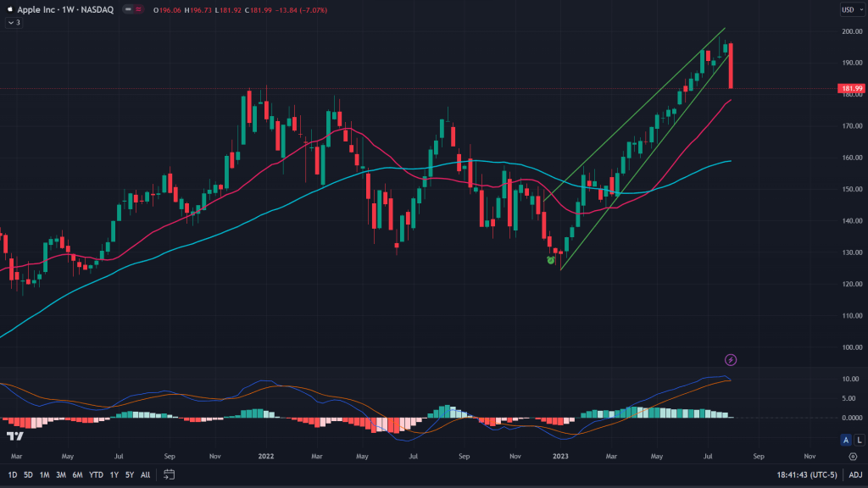Click the last red weekly candle

[731, 66]
